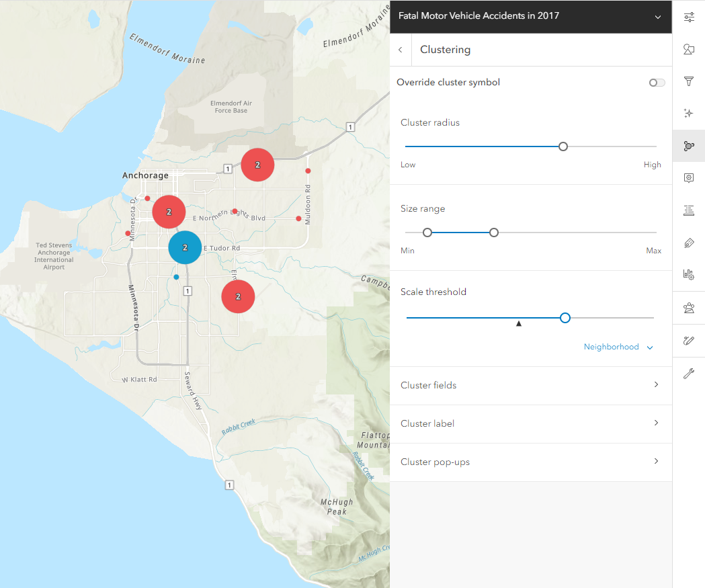The image size is (705, 588).
Task: Expand the Cluster label section
Action: coord(530,423)
